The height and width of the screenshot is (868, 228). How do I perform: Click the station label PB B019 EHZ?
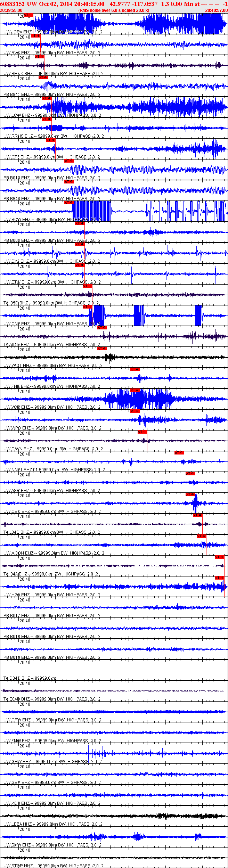click(x=17, y=657)
